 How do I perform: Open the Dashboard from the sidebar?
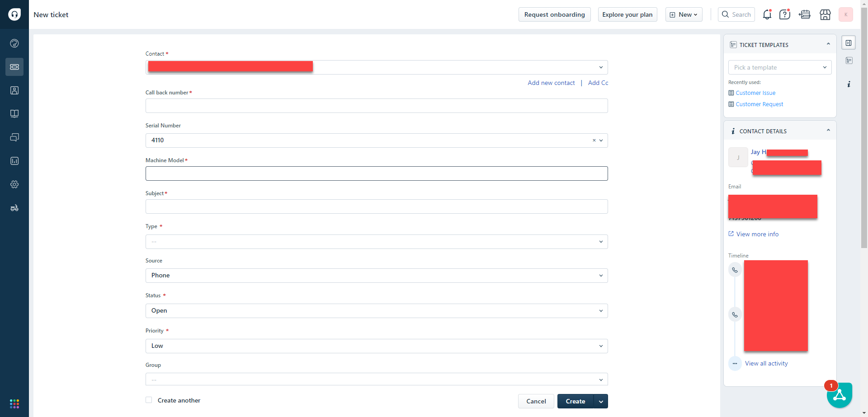tap(14, 43)
